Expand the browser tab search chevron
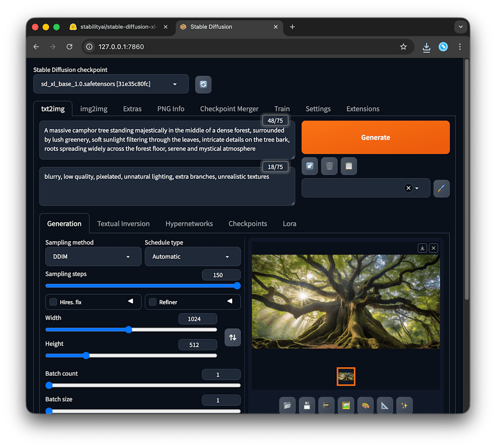This screenshot has height=448, width=496. tap(460, 27)
